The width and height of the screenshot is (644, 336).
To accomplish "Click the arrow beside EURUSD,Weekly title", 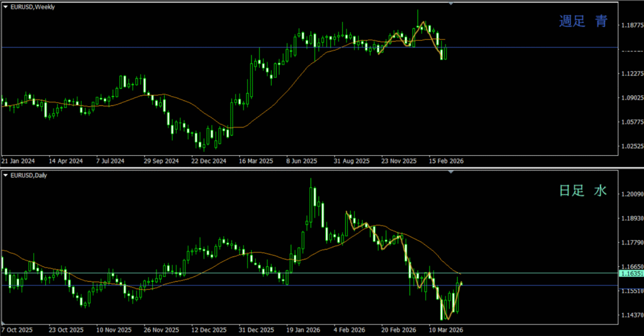I will [x=6, y=6].
